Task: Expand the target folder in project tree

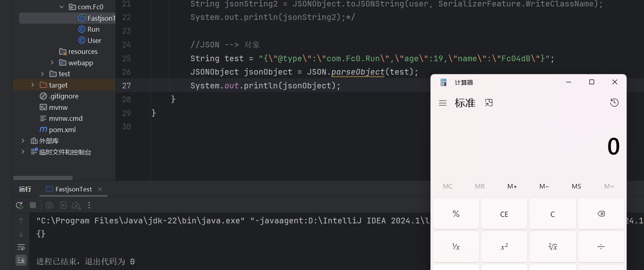Action: [x=33, y=85]
